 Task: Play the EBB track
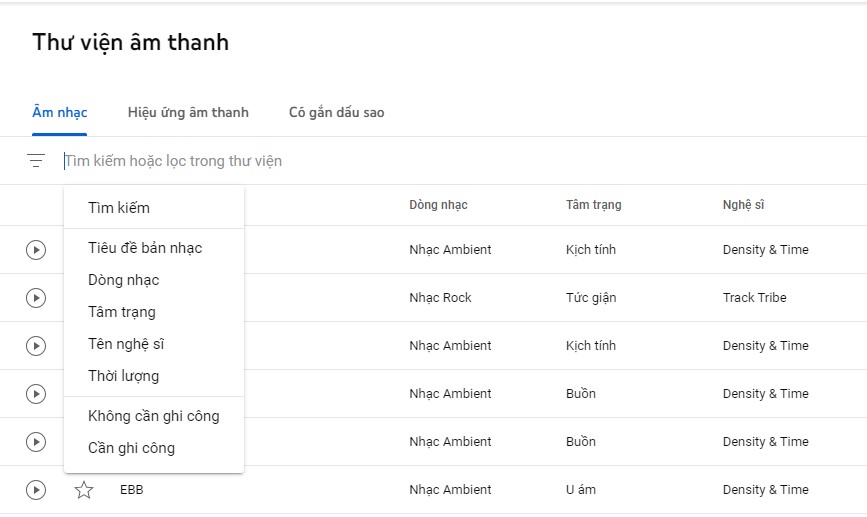coord(36,490)
